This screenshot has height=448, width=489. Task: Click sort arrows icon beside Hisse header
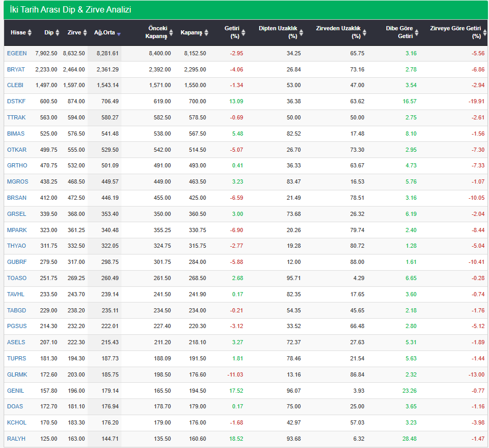[x=30, y=32]
